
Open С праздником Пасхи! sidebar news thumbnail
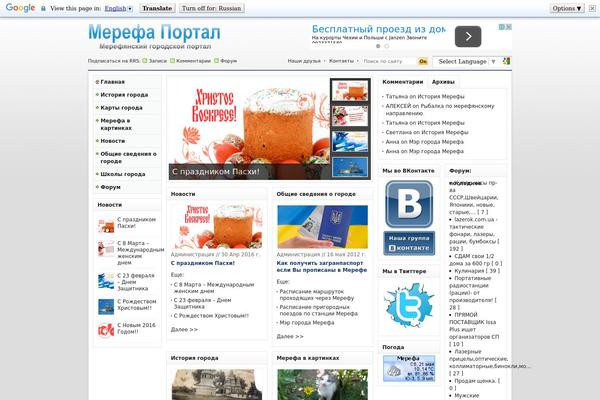[x=106, y=226]
